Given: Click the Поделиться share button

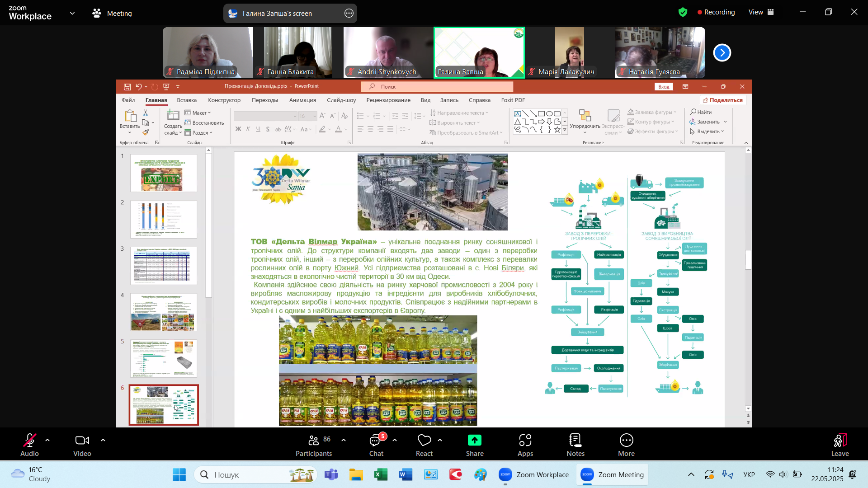Looking at the screenshot, I should coord(723,100).
